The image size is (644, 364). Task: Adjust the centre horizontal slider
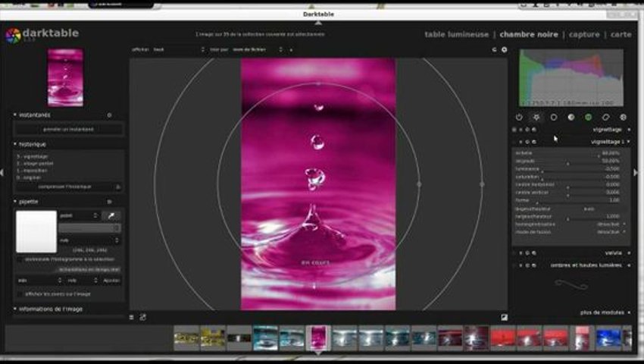coord(567,185)
